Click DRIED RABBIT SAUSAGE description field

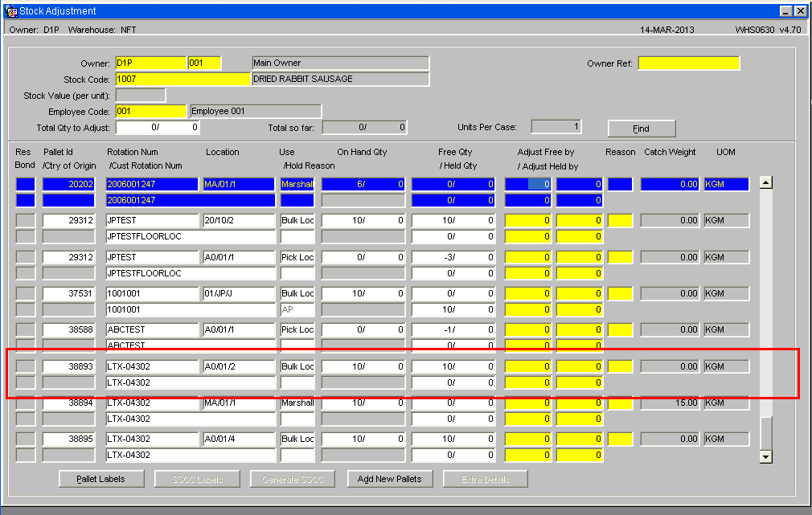coord(340,80)
